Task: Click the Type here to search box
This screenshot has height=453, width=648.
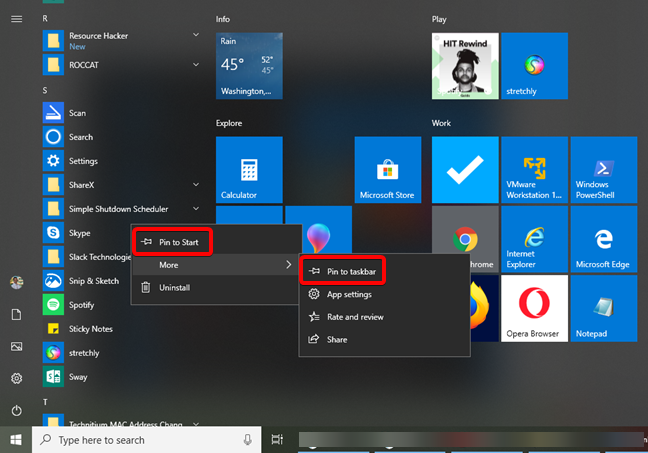Action: [147, 440]
